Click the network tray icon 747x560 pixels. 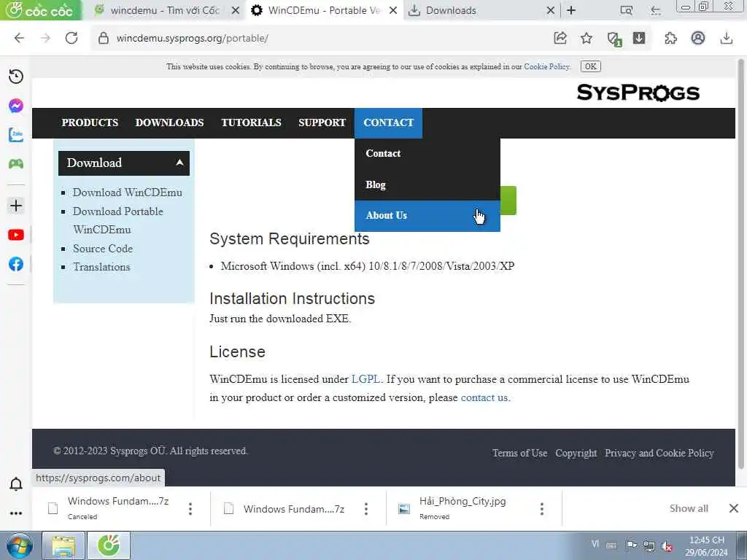tap(649, 545)
